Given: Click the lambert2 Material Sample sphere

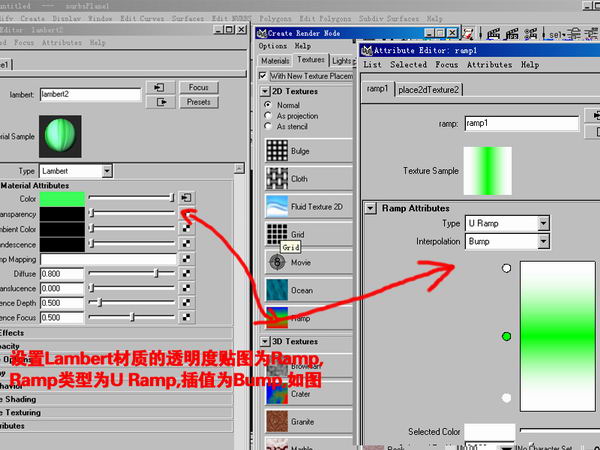Looking at the screenshot, I should 60,136.
